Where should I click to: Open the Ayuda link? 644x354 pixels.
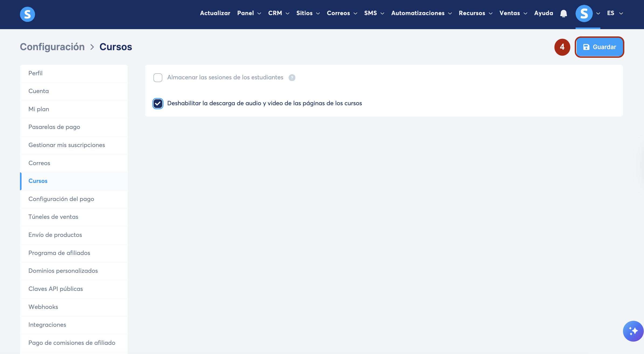pos(543,13)
